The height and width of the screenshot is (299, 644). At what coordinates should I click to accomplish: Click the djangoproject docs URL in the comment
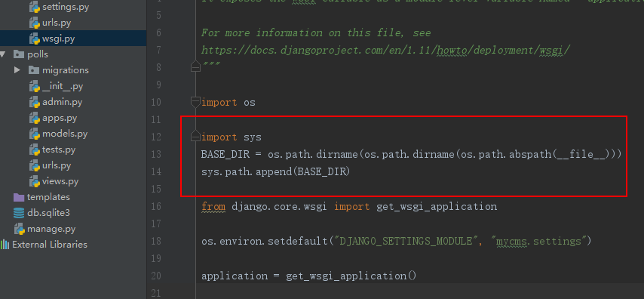coord(385,50)
